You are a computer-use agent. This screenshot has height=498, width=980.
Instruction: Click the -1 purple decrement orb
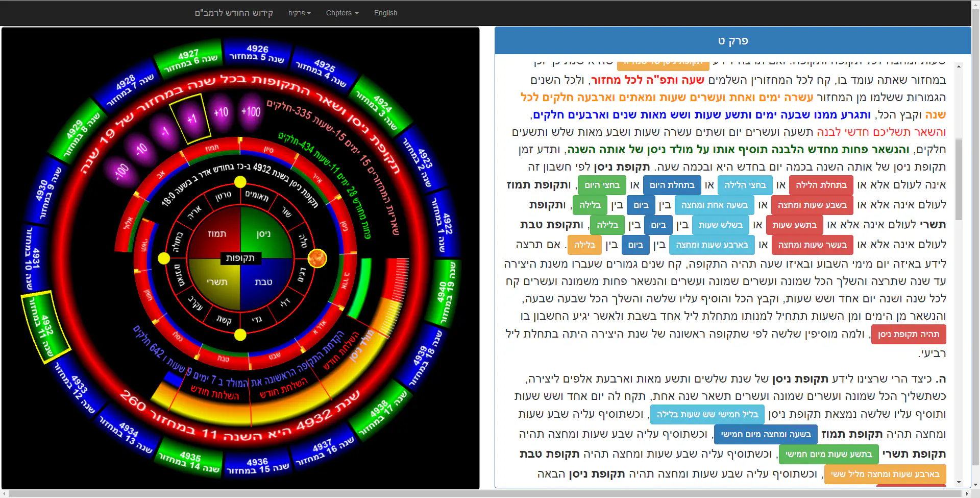pyautogui.click(x=164, y=131)
